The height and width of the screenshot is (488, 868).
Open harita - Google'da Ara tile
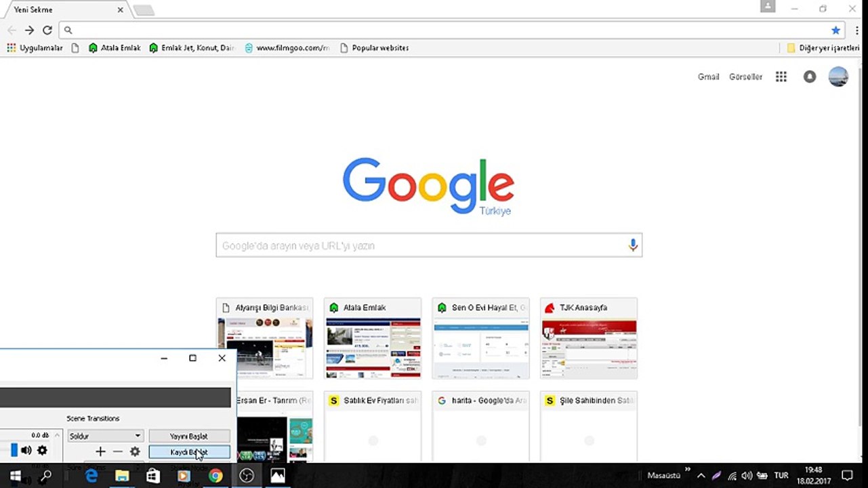point(481,427)
